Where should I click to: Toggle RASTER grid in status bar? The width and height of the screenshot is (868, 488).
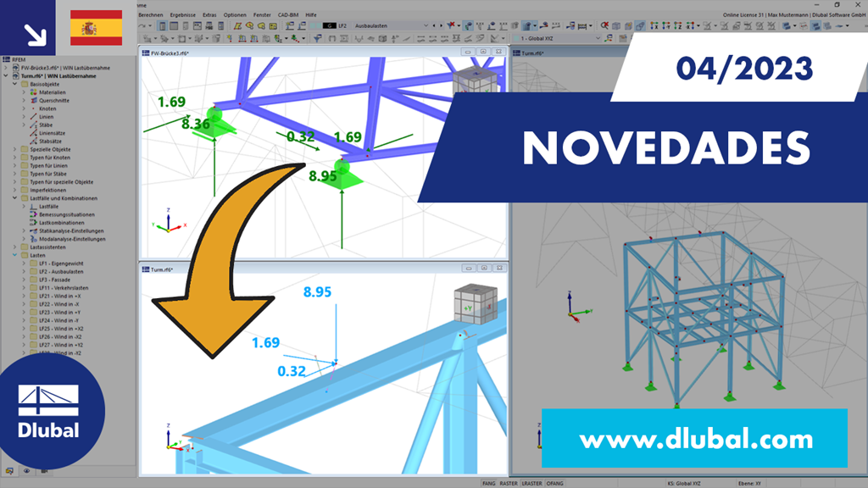coord(509,483)
